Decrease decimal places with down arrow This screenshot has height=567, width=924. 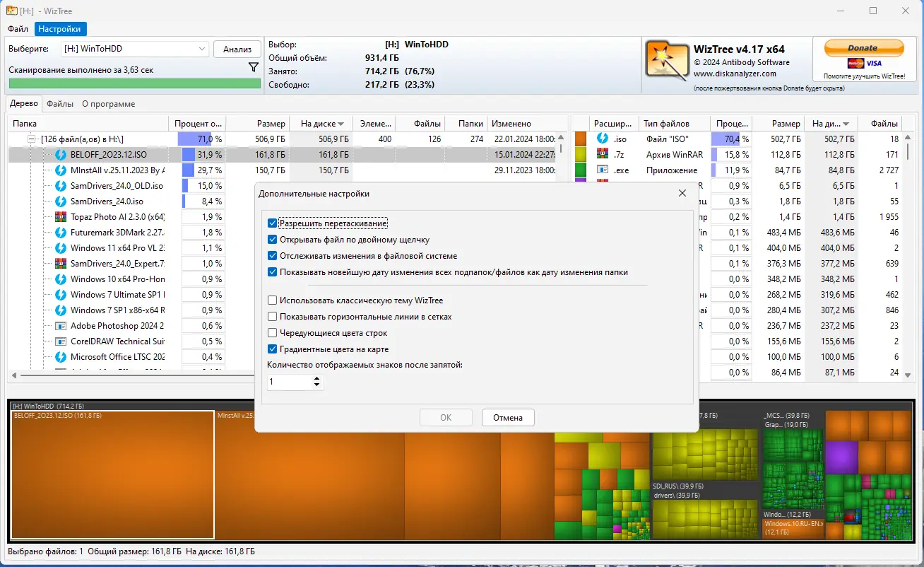pyautogui.click(x=316, y=385)
